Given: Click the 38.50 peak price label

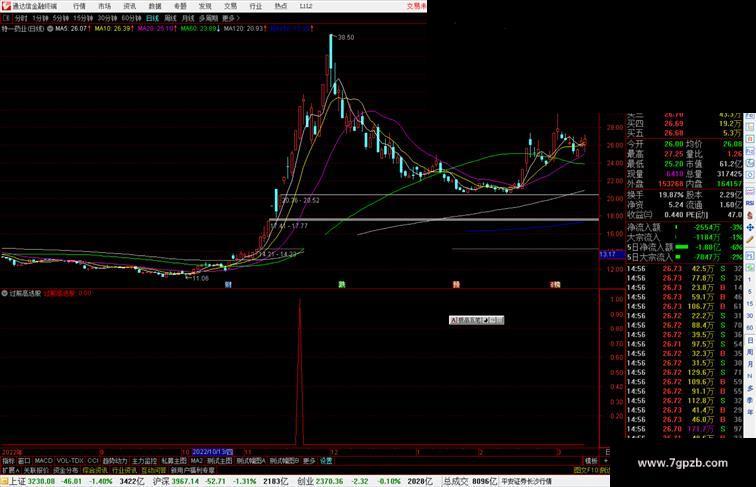Looking at the screenshot, I should [346, 37].
